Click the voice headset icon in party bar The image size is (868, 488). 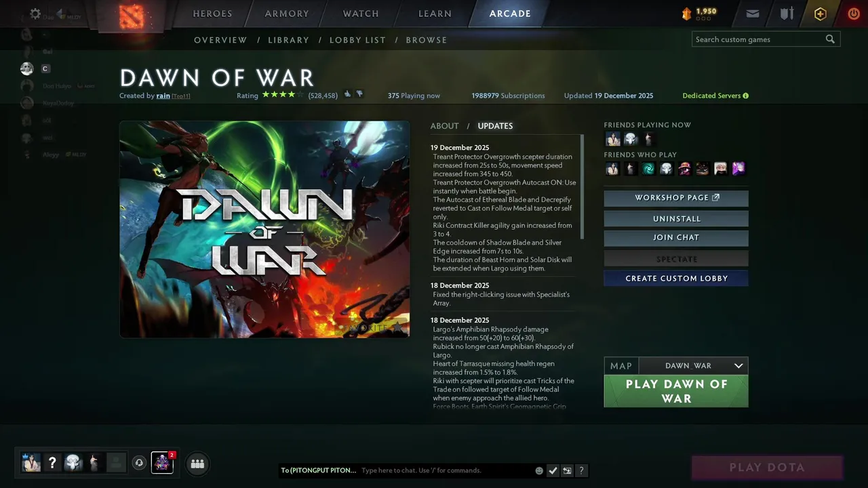coord(139,463)
